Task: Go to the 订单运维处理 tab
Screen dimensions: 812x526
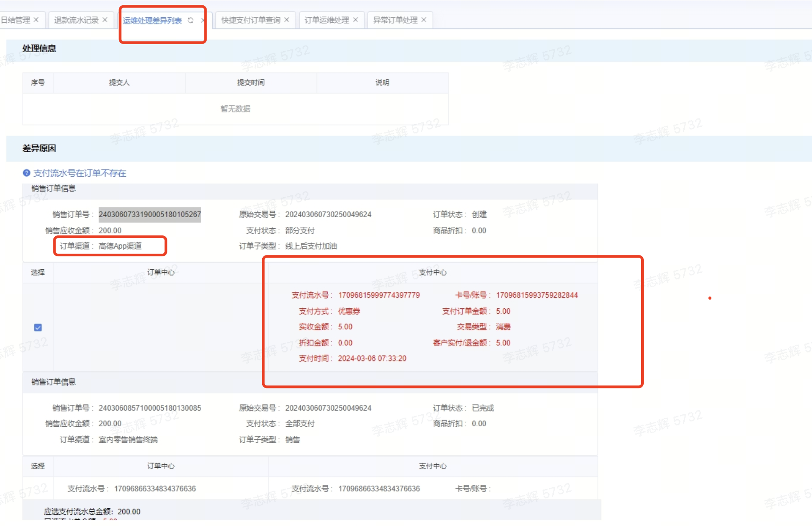Action: coord(326,20)
